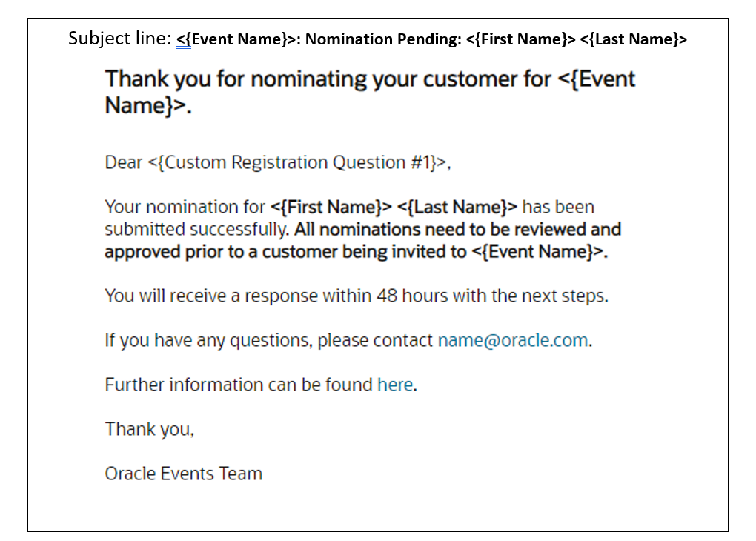The image size is (756, 541).
Task: Click the Event Name placeholder ending the bold sentence
Action: click(539, 252)
